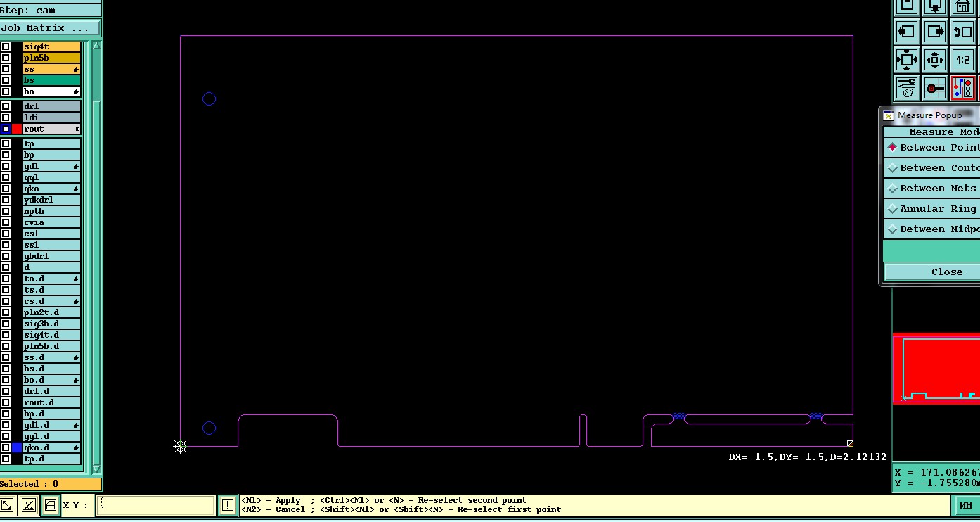This screenshot has width=980, height=522.
Task: Toggle the pln5b layer checkbox
Action: 6,58
